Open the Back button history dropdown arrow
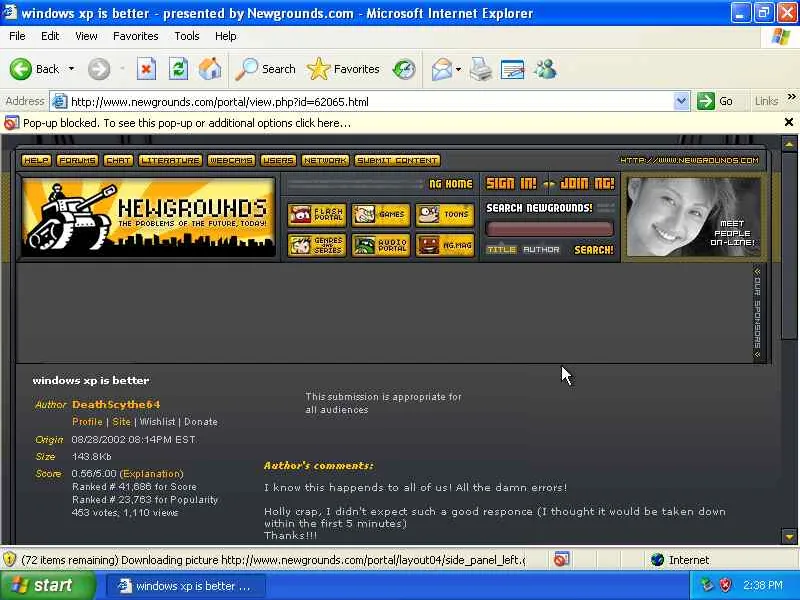Image resolution: width=800 pixels, height=600 pixels. coord(71,69)
